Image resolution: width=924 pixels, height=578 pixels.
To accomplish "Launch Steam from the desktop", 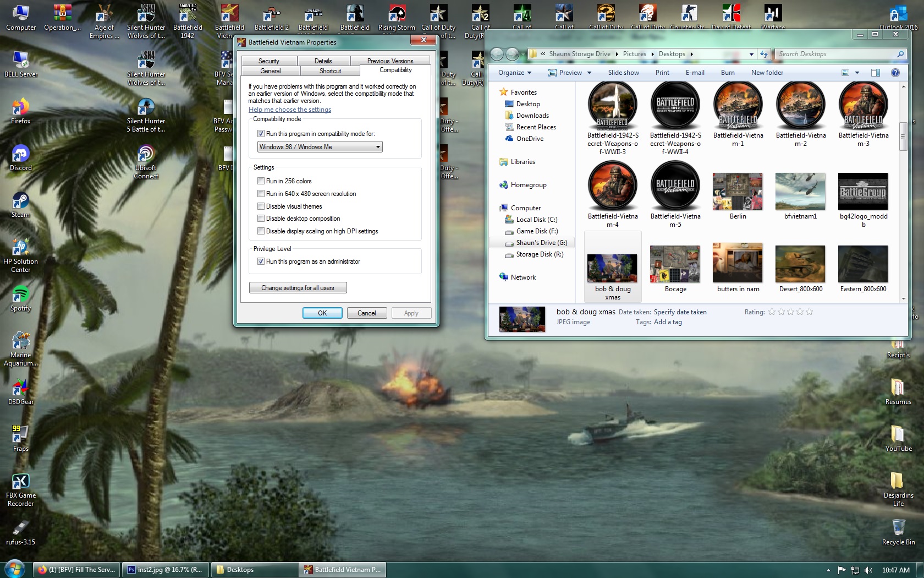I will 21,205.
